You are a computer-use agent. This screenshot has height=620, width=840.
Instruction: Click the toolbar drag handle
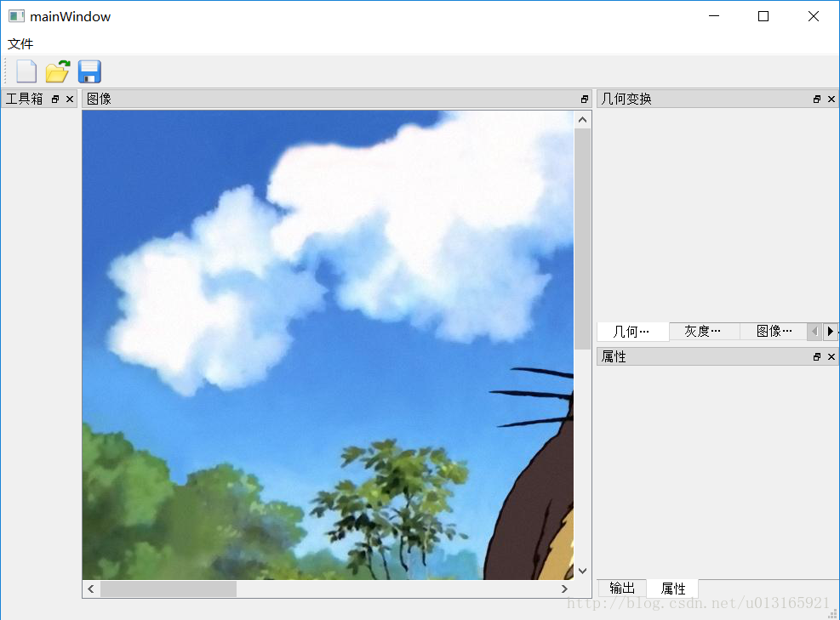pyautogui.click(x=5, y=71)
